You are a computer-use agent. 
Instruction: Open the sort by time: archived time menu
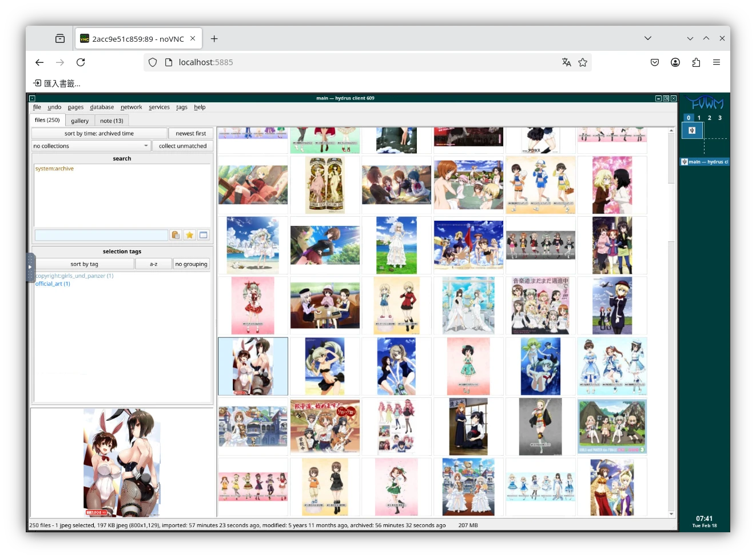99,133
